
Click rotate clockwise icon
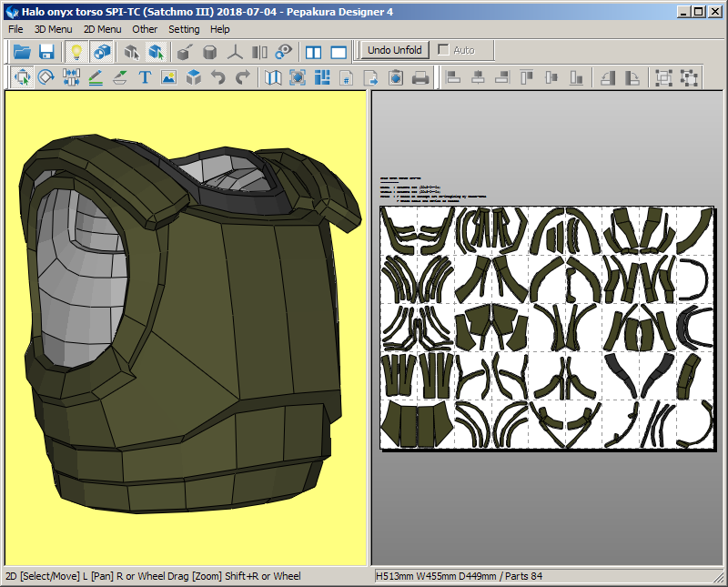click(632, 77)
